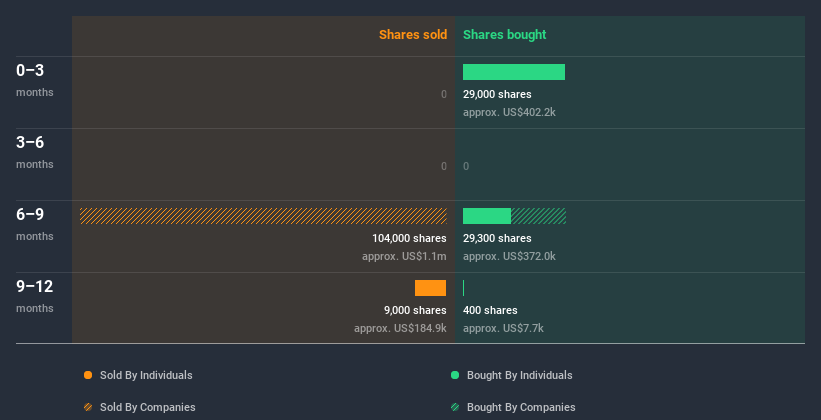Screen dimensions: 821x420
Task: Click the 9–12 months row label
Action: (35, 296)
